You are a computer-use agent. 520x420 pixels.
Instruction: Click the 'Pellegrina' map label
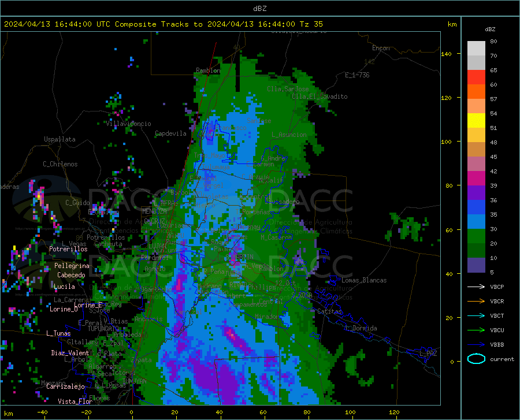pos(72,266)
